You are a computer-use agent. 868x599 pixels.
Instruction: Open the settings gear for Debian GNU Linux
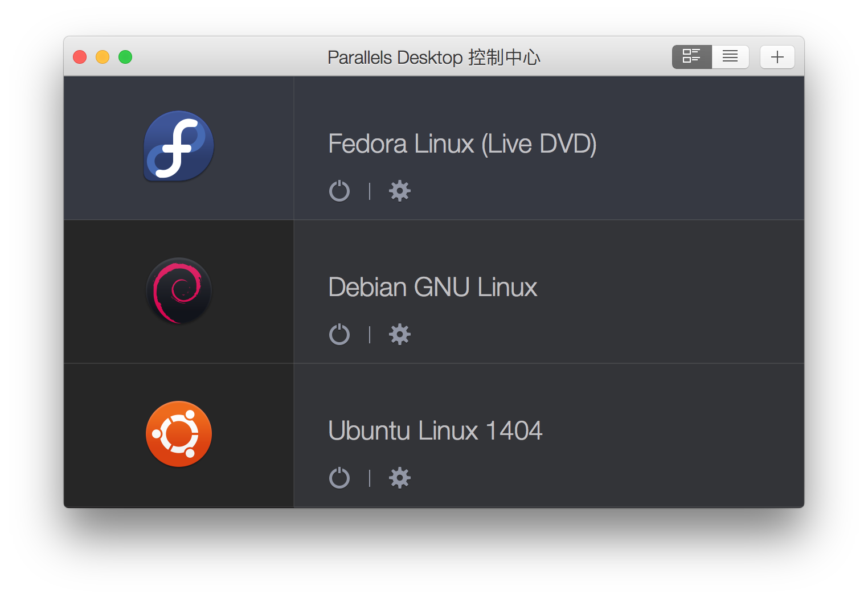[x=400, y=334]
